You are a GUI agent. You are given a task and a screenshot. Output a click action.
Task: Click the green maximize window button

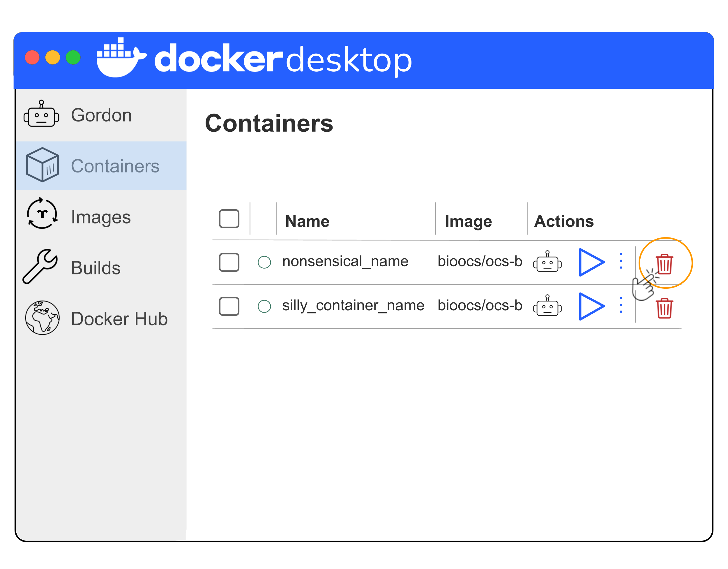pyautogui.click(x=73, y=57)
